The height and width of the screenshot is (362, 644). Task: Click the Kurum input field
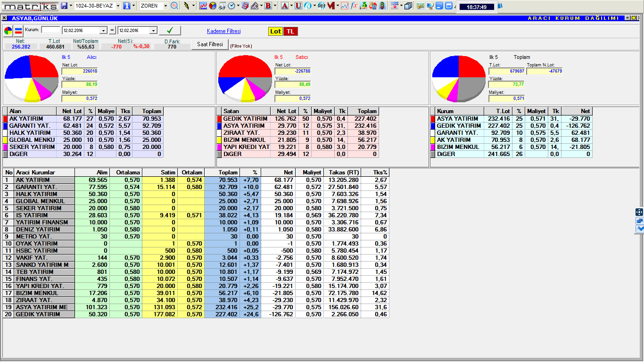coord(51,30)
